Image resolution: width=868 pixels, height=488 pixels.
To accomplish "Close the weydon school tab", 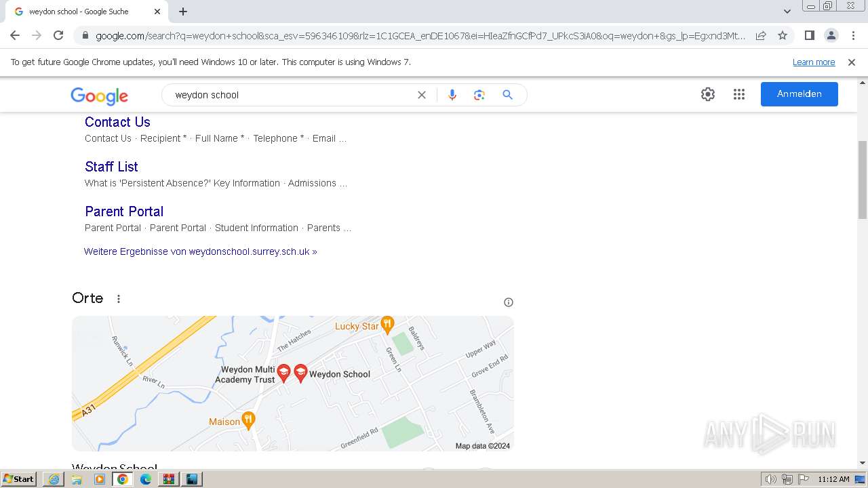I will 157,12.
